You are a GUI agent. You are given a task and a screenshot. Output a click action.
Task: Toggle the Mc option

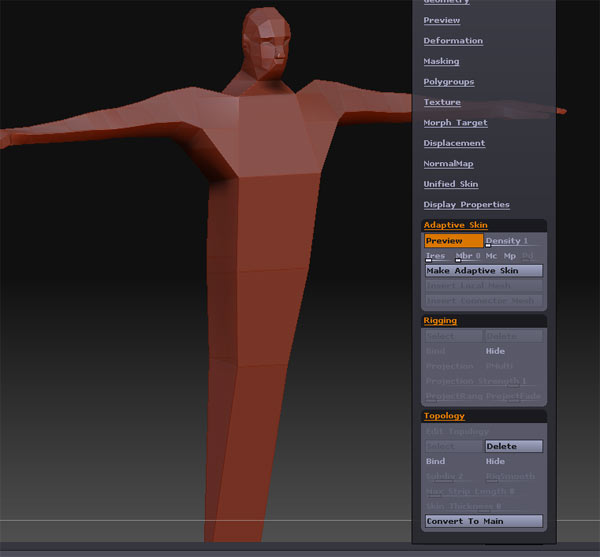tap(491, 256)
